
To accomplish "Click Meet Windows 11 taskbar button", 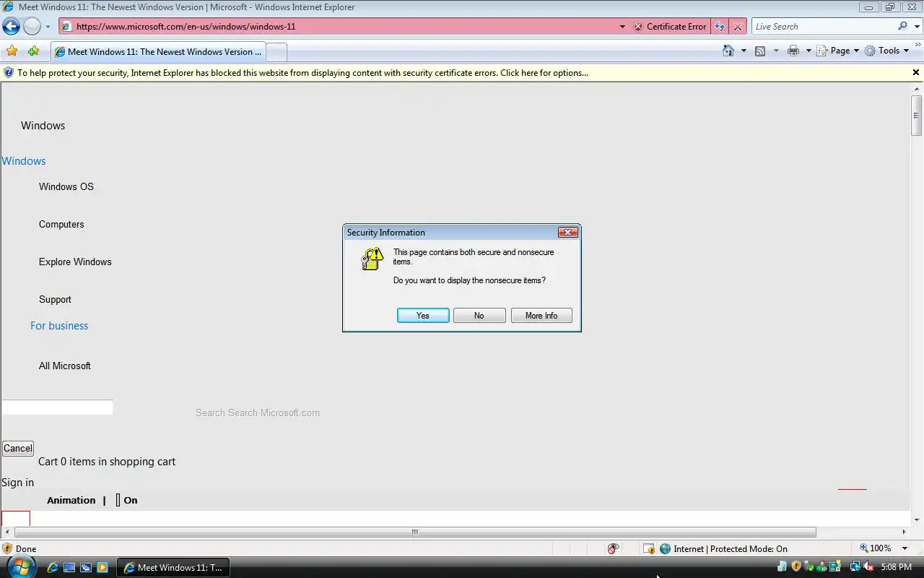I will (x=174, y=567).
